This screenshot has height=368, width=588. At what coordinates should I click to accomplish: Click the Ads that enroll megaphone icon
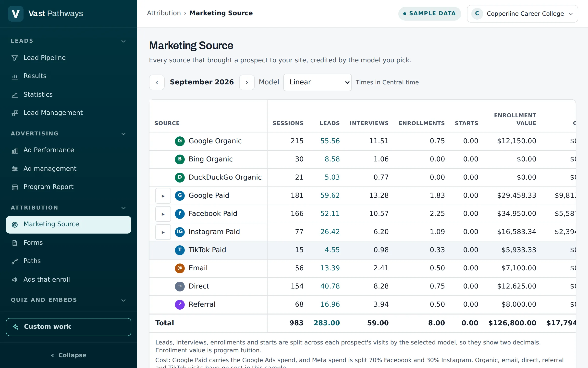point(15,280)
